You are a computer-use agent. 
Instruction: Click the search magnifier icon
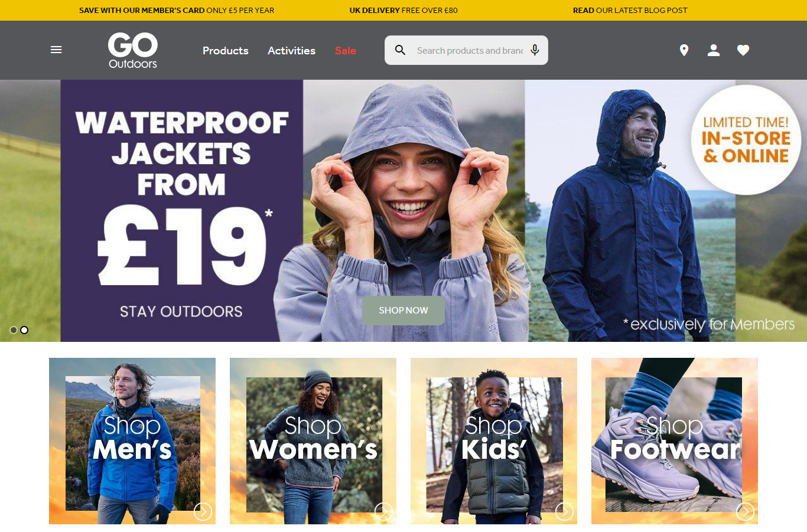point(400,50)
